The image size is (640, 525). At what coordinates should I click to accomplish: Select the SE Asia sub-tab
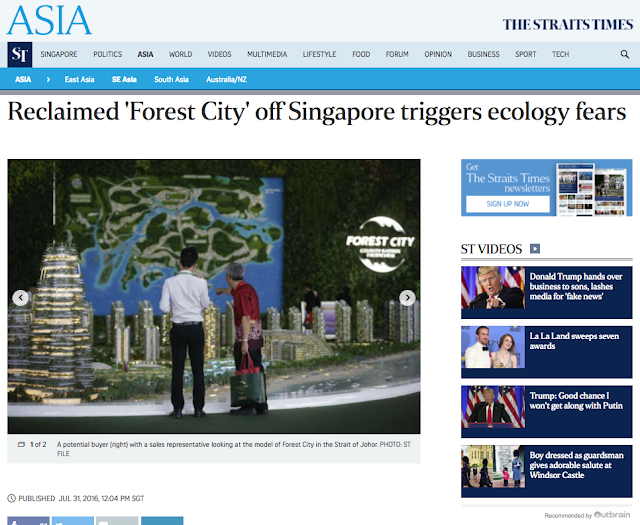[x=124, y=79]
